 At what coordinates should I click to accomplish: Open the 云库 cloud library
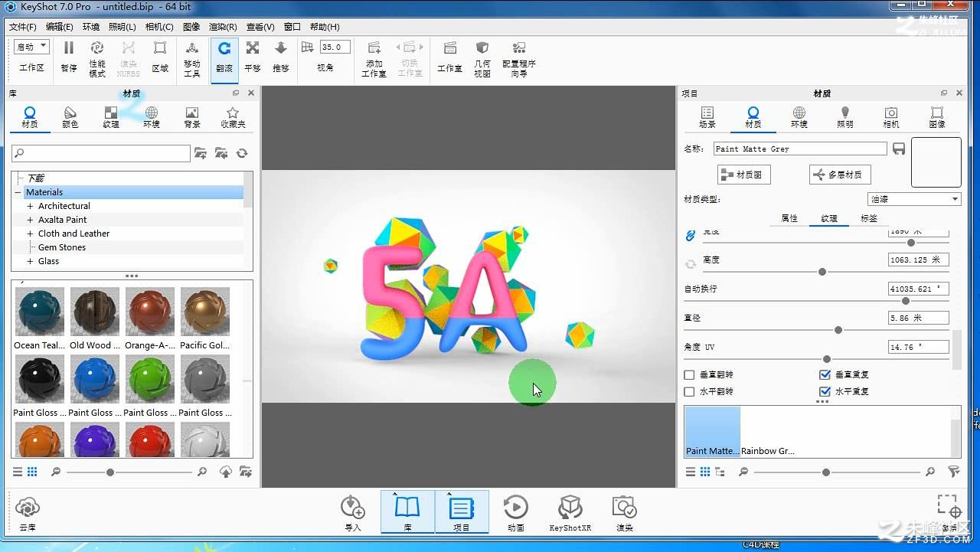pos(28,513)
